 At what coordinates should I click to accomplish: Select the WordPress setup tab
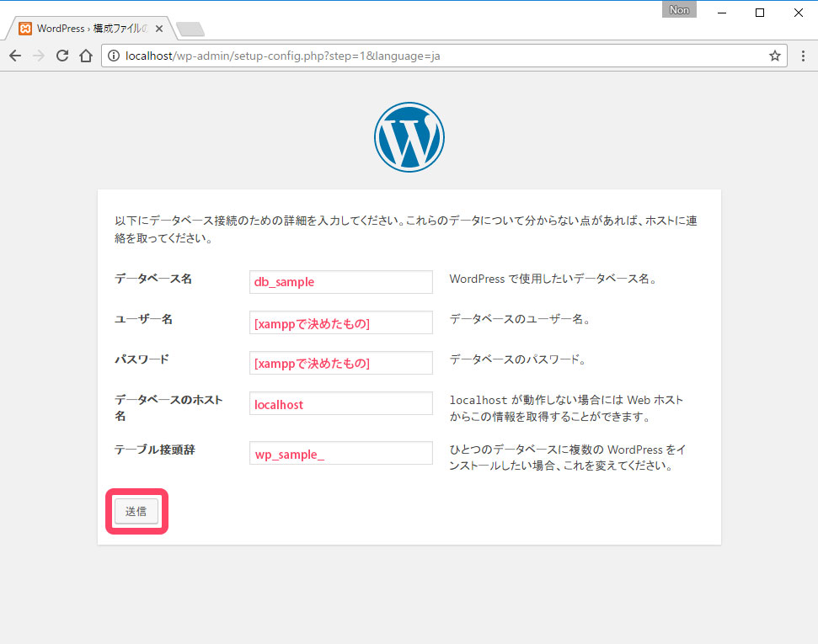click(x=91, y=28)
